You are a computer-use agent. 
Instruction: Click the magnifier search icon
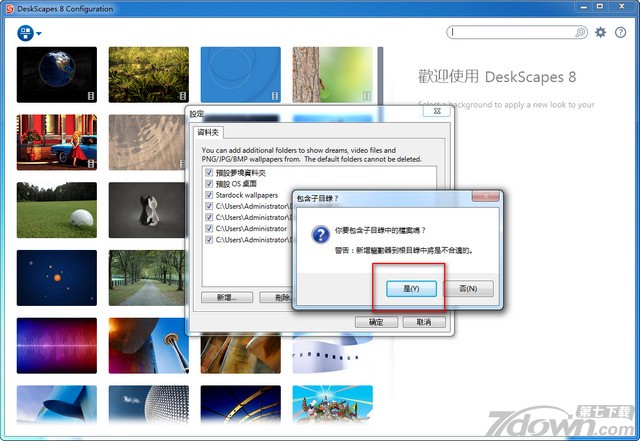[580, 32]
